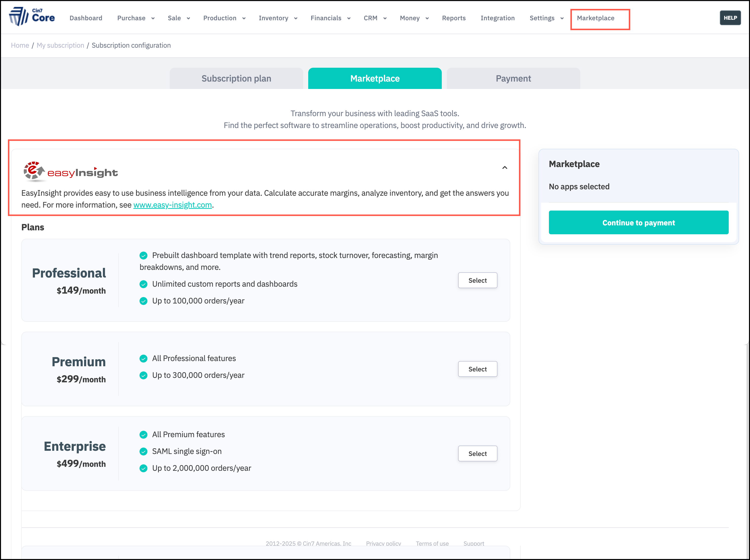750x560 pixels.
Task: Switch to the Subscription plan tab
Action: tap(236, 79)
